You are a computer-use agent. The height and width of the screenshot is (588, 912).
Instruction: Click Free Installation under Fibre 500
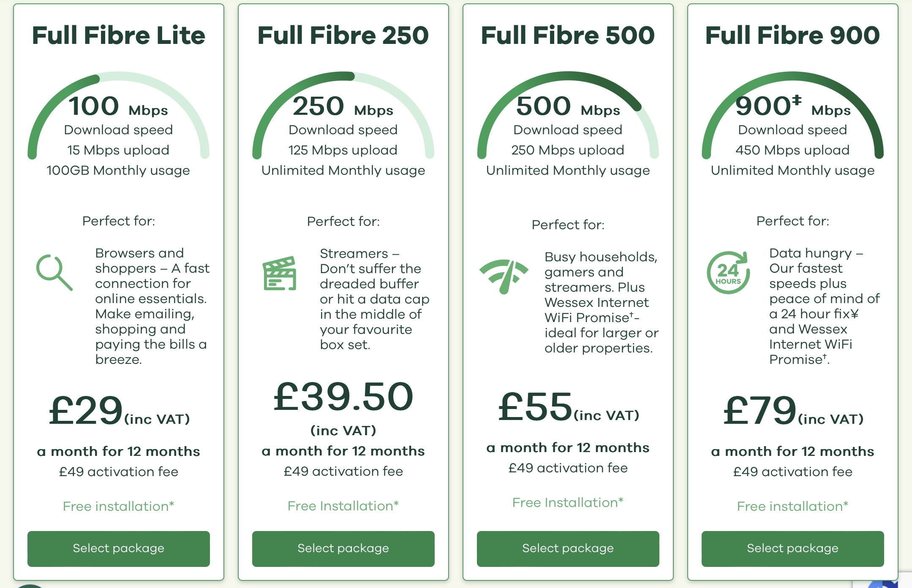click(568, 502)
